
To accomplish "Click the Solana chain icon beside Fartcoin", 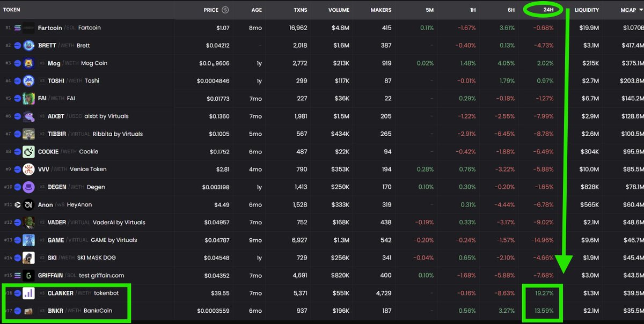I will click(17, 28).
